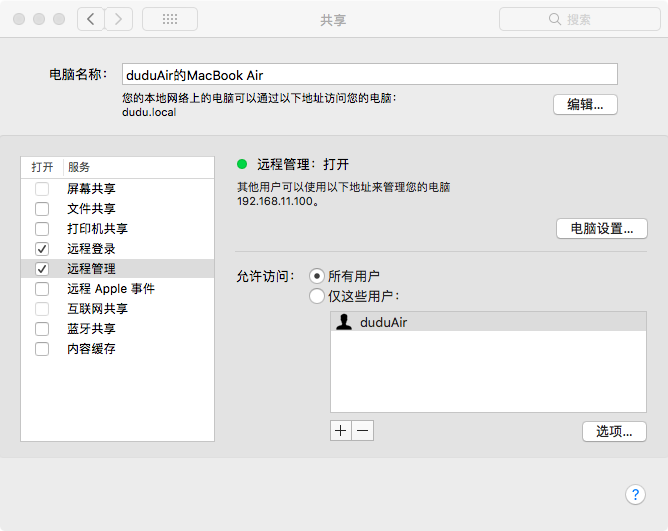
Task: Go forward with the right chevron
Action: click(119, 19)
